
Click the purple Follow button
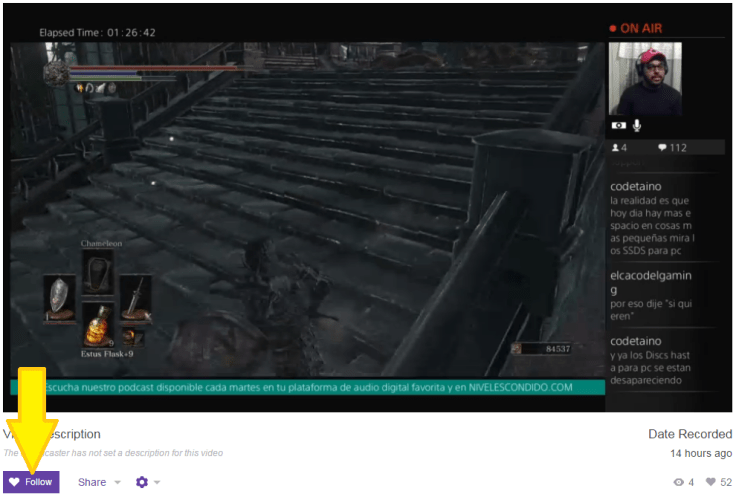click(x=31, y=482)
